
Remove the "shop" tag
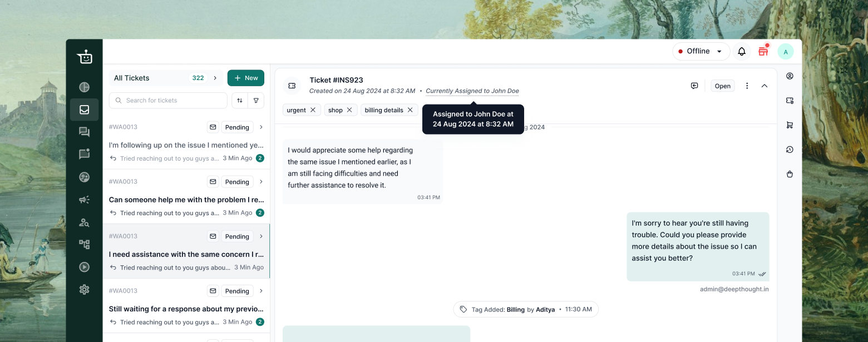(349, 110)
